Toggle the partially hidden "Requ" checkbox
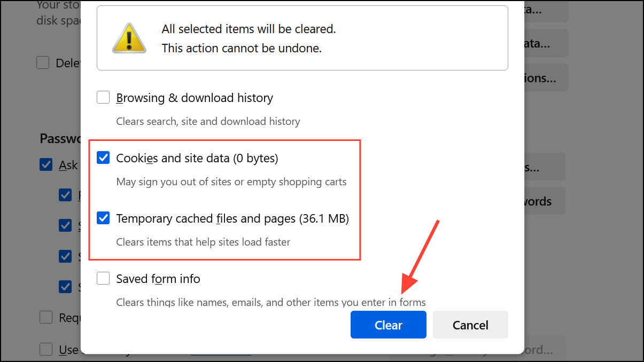 [46, 318]
